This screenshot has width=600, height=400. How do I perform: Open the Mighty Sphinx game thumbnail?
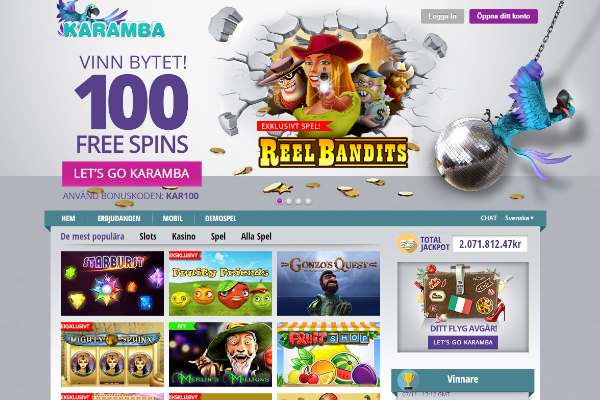coord(112,354)
